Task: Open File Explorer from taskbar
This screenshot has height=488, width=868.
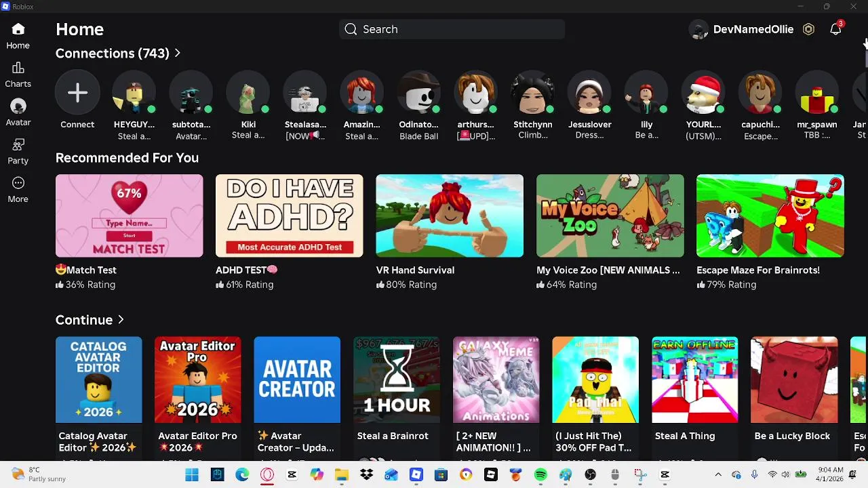Action: (x=342, y=474)
